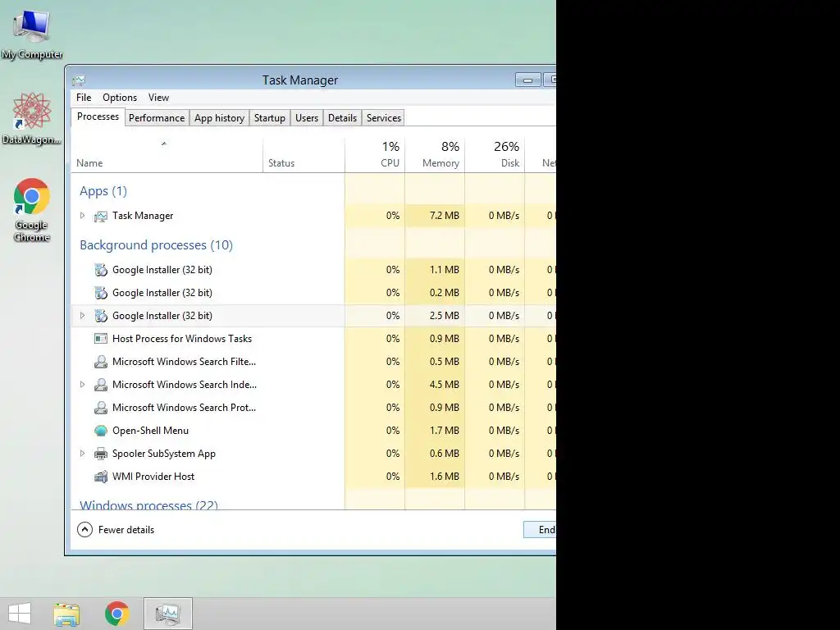Screen dimensions: 840x630
Task: Click the Windows Search Protocol process icon
Action: [101, 408]
